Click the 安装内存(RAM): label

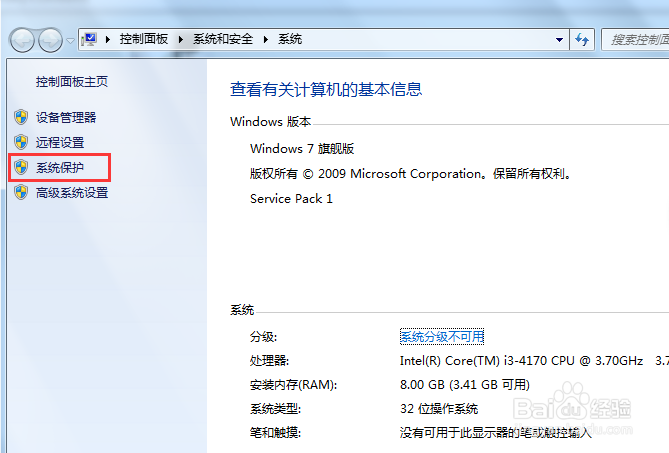[294, 385]
